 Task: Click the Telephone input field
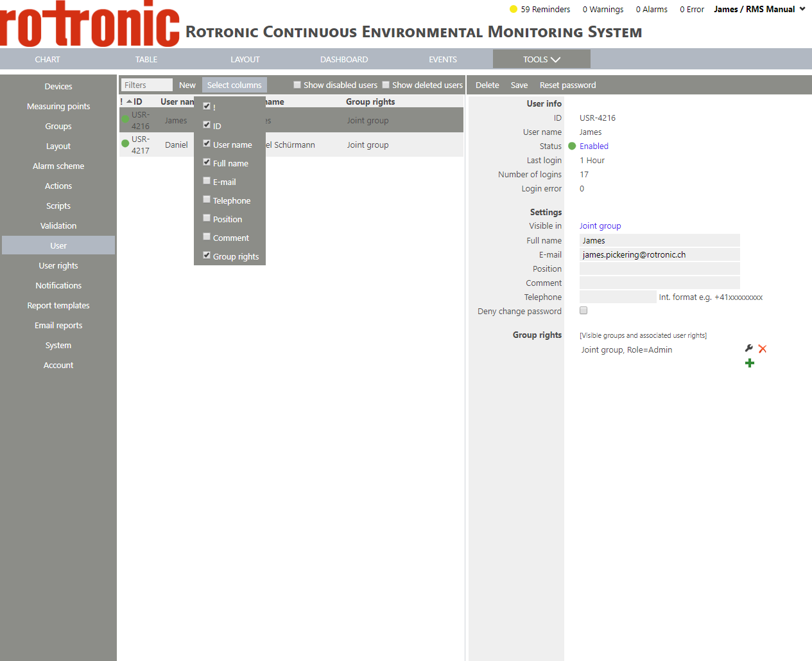618,297
